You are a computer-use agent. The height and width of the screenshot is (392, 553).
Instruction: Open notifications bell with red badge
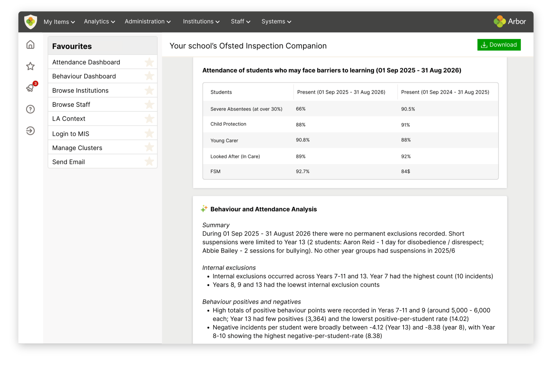30,88
